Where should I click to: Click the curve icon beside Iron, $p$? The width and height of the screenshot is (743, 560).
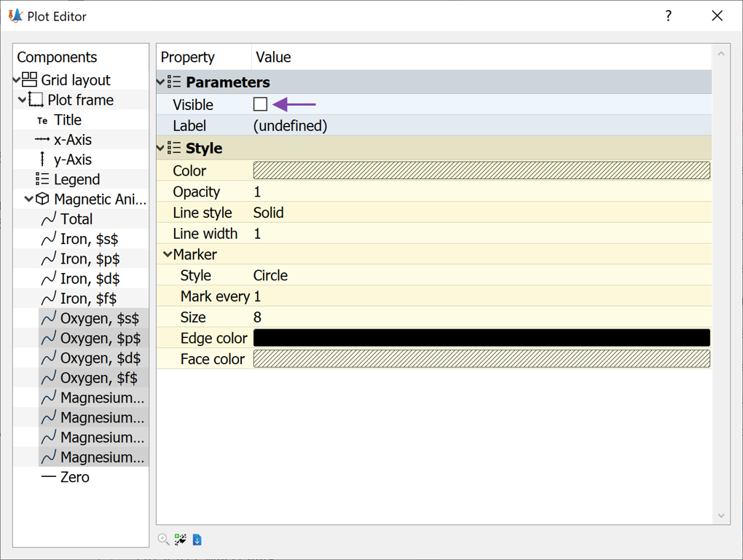49,259
